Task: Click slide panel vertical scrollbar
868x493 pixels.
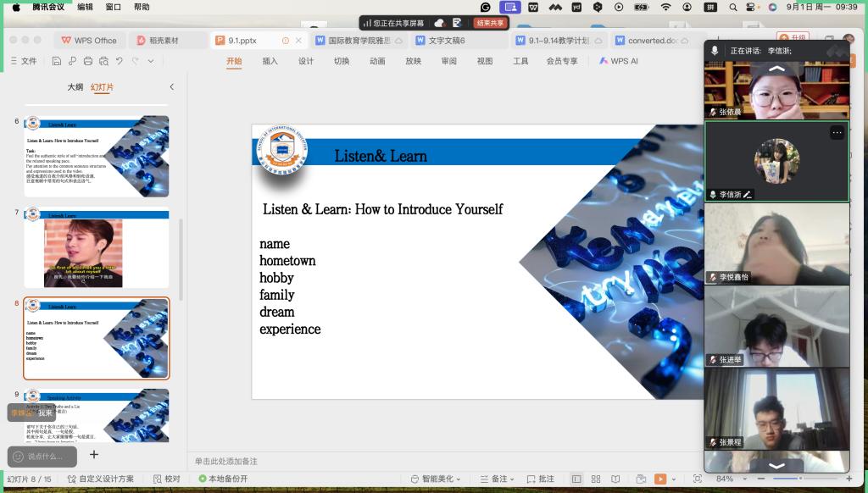Action: coord(181,260)
